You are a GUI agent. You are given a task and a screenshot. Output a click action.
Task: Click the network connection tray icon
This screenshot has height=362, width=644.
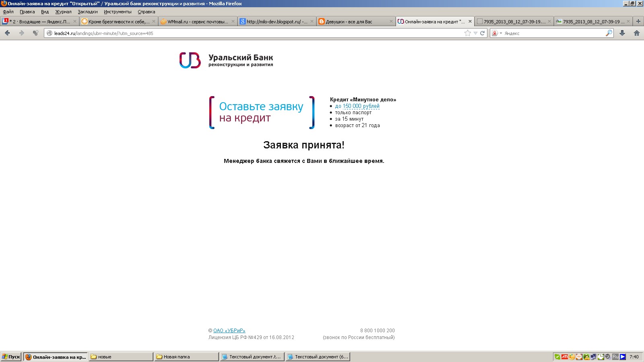click(x=593, y=357)
